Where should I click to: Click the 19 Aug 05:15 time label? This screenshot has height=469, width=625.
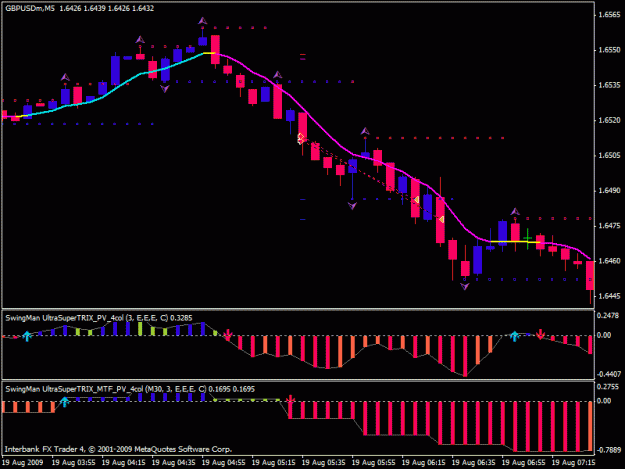(273, 463)
